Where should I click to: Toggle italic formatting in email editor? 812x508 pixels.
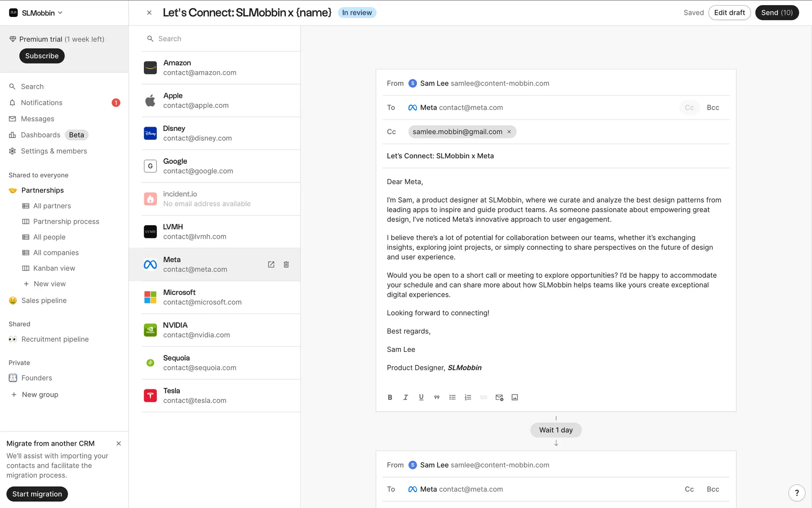point(406,397)
